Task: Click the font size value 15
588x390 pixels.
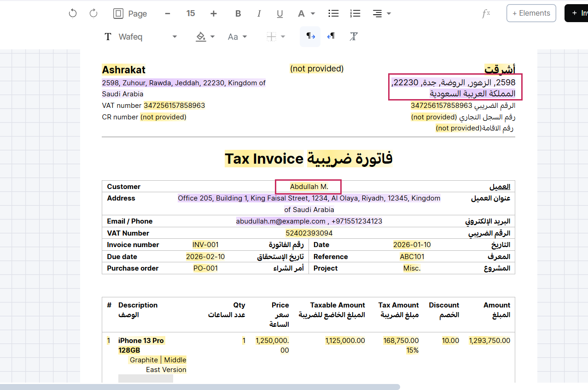Action: pos(191,13)
